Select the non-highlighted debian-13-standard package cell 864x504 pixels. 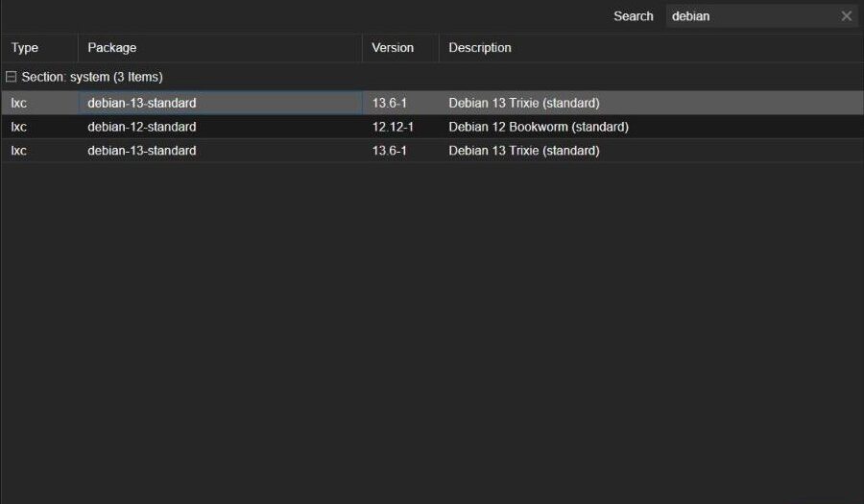(220, 151)
